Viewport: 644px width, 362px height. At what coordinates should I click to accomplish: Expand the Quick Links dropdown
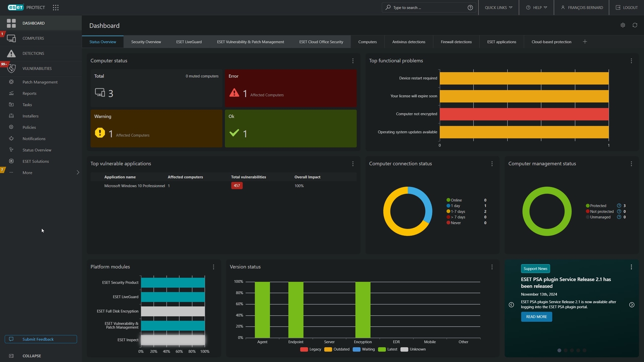(499, 8)
